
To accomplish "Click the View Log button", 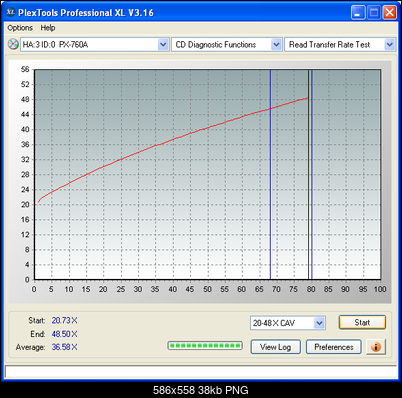I will tap(275, 347).
